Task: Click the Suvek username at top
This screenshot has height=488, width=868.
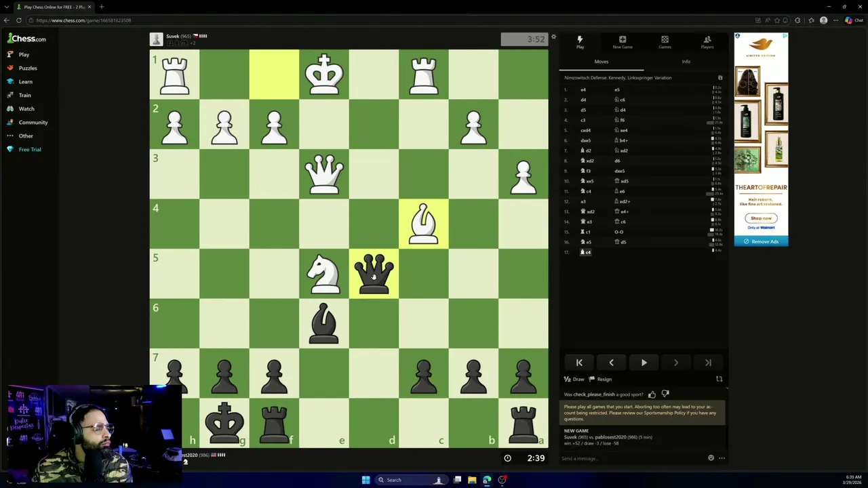Action: tap(172, 36)
